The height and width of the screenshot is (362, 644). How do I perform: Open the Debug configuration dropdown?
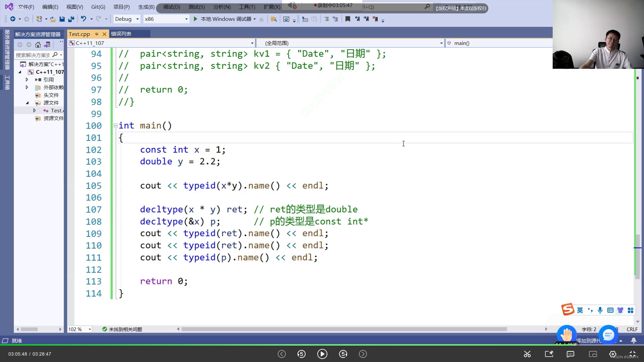[137, 19]
